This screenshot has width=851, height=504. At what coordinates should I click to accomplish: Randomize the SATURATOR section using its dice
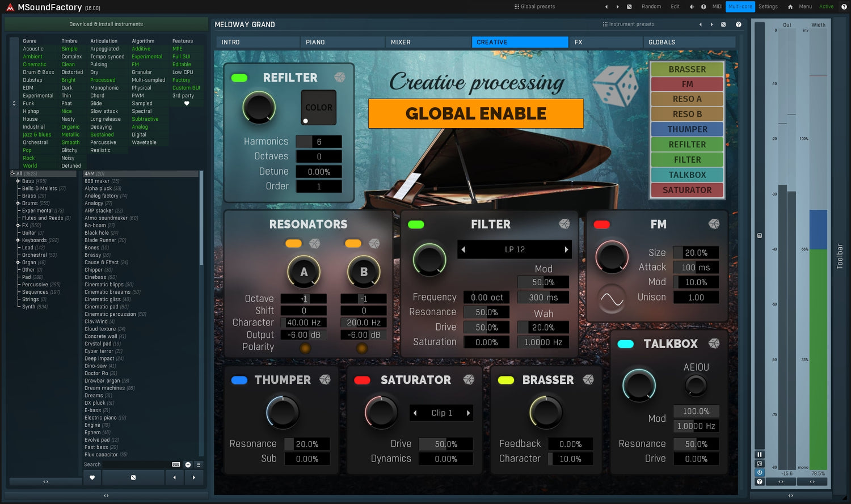coord(469,380)
